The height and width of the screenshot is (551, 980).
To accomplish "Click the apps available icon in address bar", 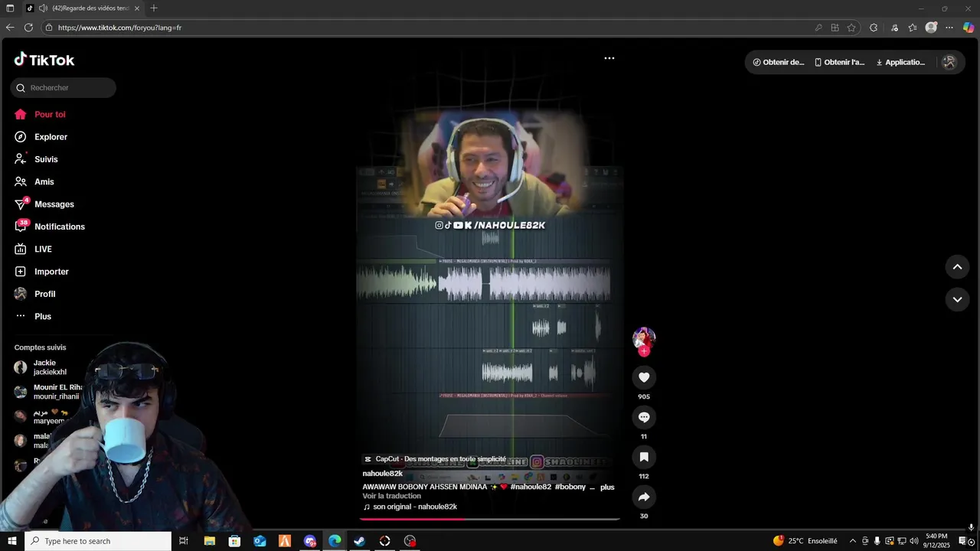I will click(x=835, y=28).
